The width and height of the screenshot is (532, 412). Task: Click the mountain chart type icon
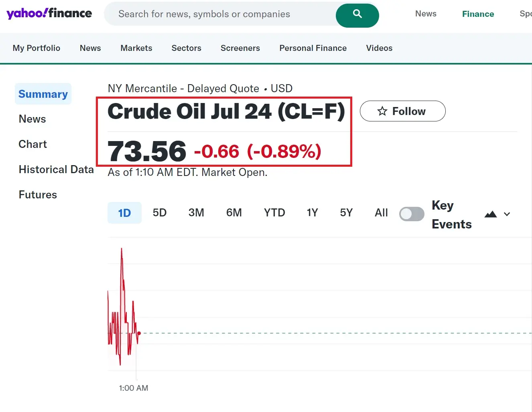pyautogui.click(x=490, y=214)
